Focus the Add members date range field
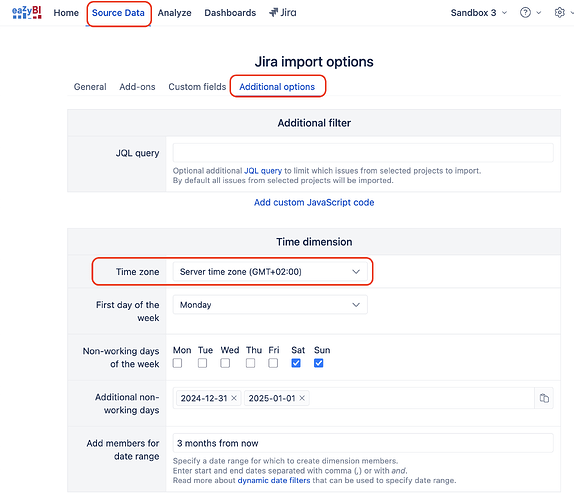This screenshot has height=500, width=574. pyautogui.click(x=363, y=443)
